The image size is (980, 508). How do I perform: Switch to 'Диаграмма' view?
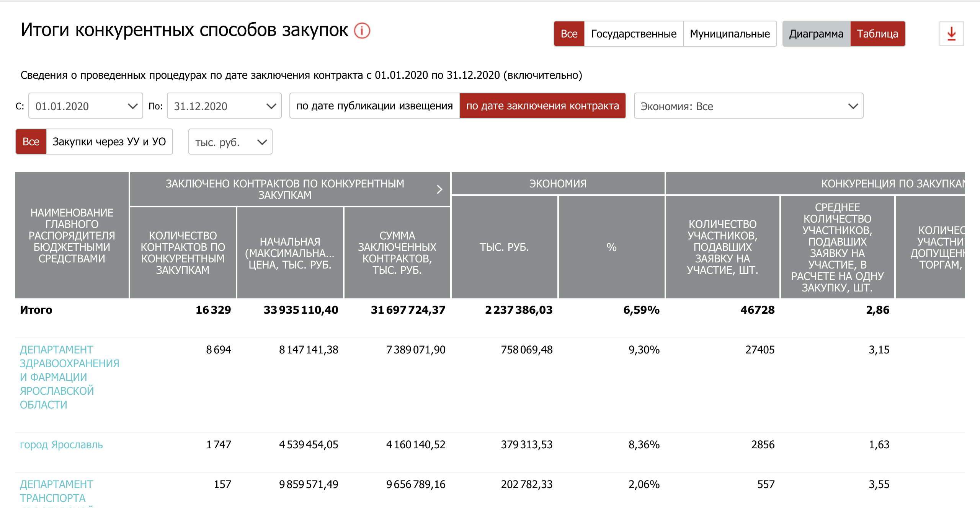pos(816,34)
